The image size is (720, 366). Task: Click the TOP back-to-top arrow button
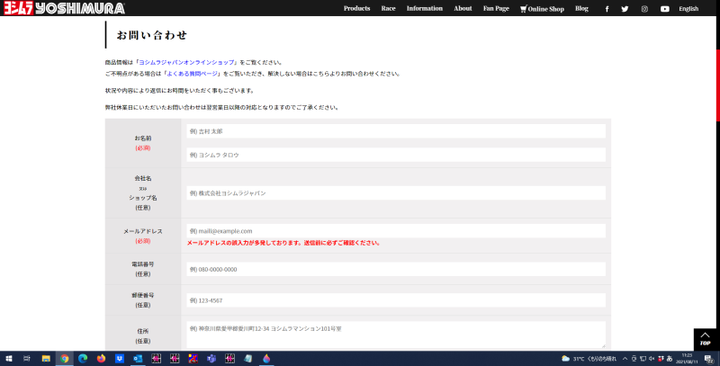pos(705,339)
